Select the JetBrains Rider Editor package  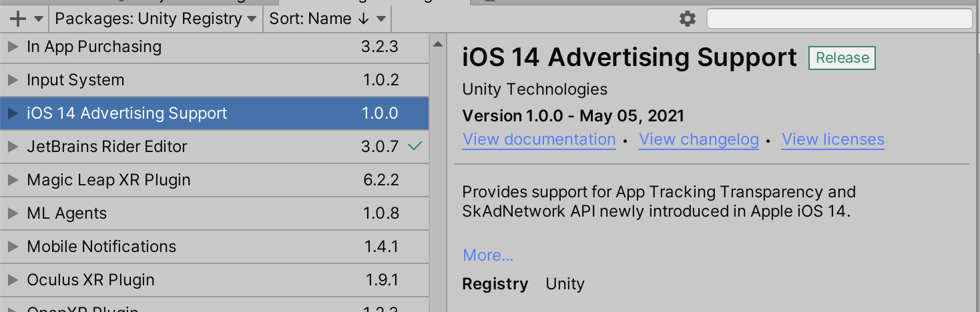214,147
